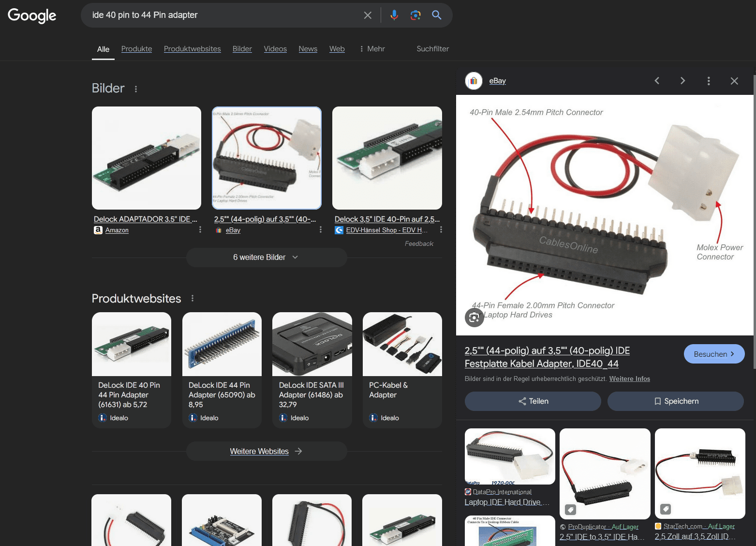Click Idealo icon on DeLock 61486 card
Viewport: 756px width, 546px height.
283,418
